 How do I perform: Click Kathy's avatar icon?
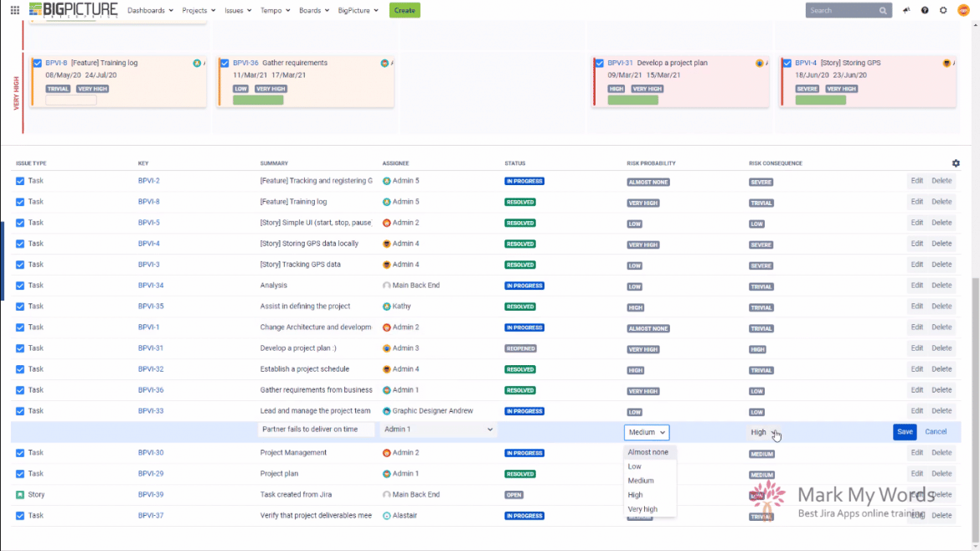point(386,306)
